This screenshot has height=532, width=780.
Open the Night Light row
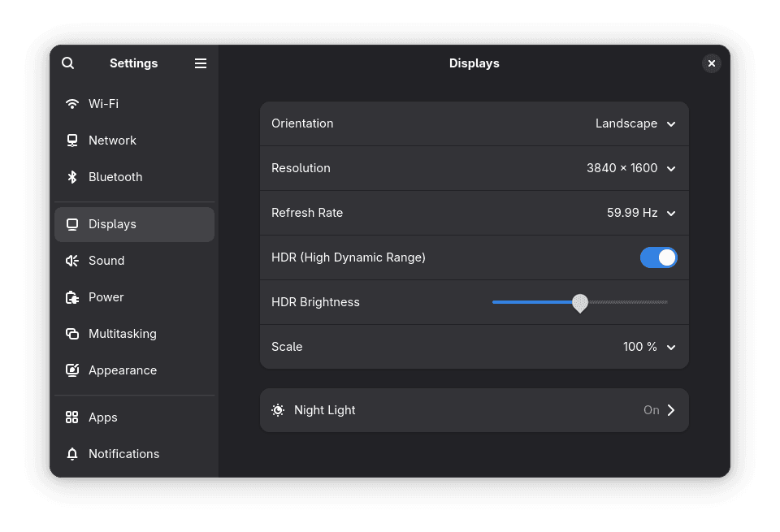(474, 410)
